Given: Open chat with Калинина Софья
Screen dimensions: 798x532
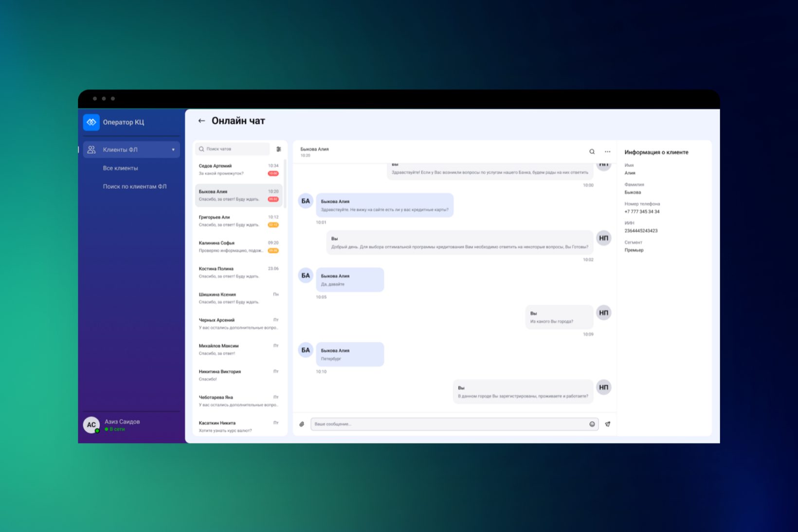Looking at the screenshot, I should [x=238, y=247].
